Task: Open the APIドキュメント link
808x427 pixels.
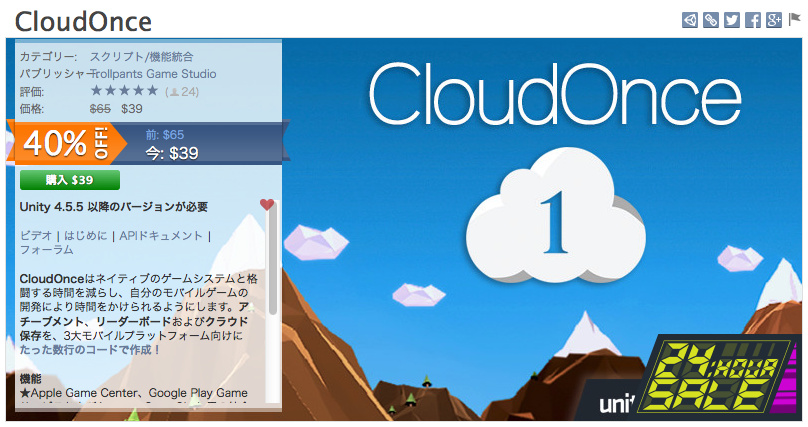Action: 161,235
